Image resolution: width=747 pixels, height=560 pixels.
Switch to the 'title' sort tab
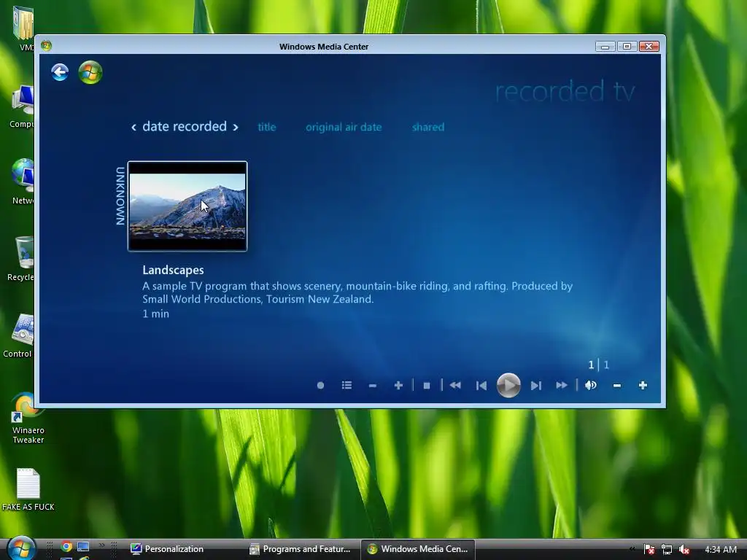click(267, 127)
